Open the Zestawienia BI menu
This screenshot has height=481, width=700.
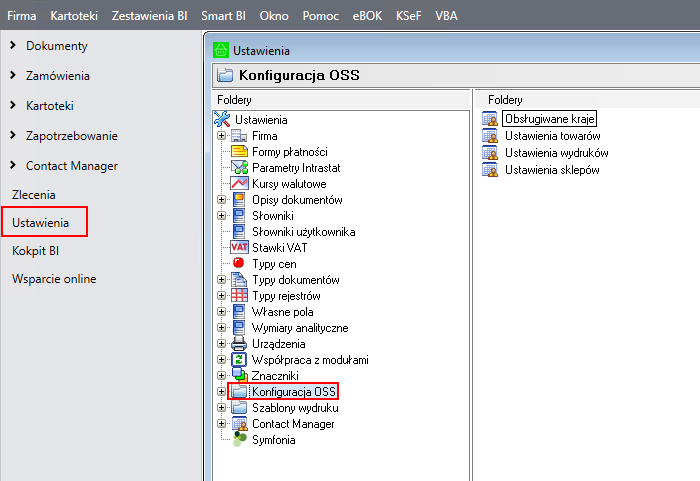pyautogui.click(x=150, y=16)
